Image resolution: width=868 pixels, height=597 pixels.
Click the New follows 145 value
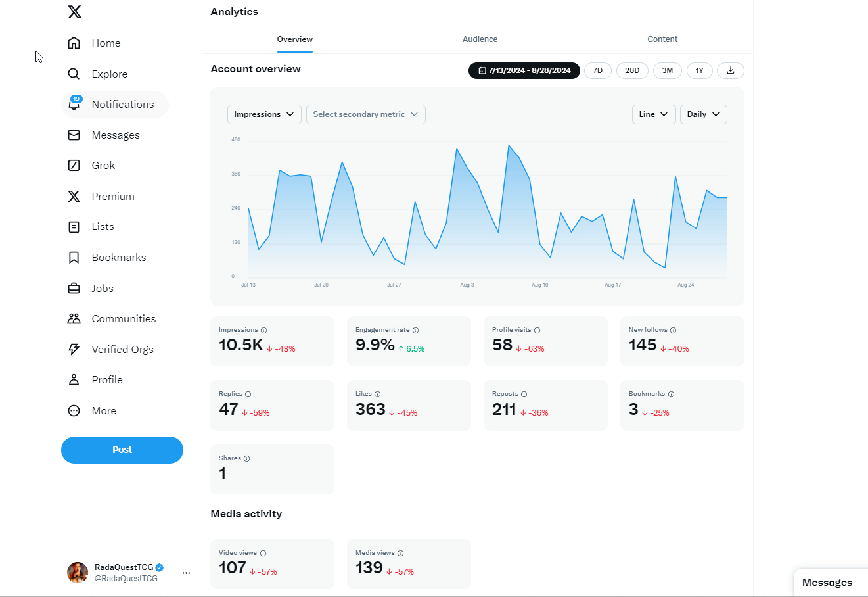coord(643,345)
